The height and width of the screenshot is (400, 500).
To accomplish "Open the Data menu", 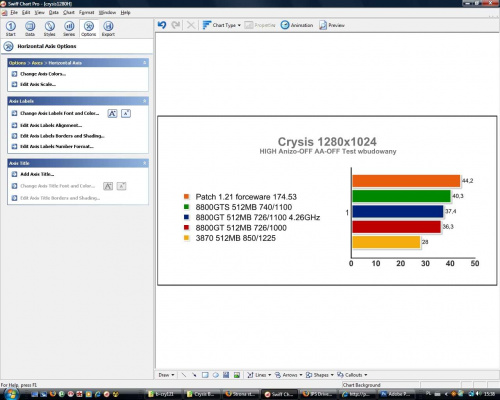I will 54,13.
